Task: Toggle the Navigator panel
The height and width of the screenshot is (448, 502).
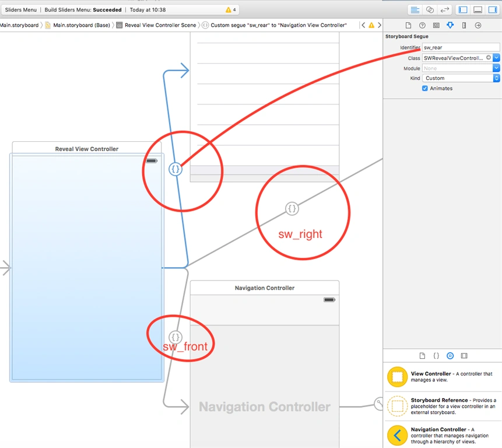Action: pos(463,10)
